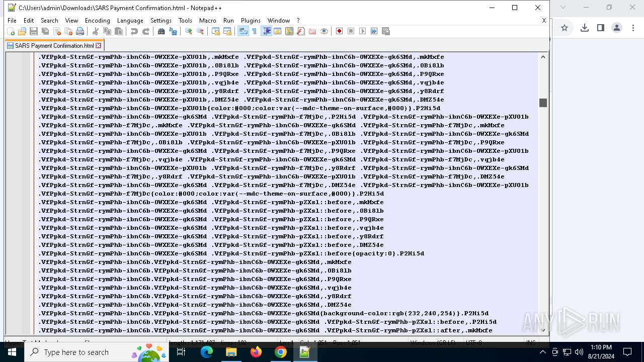Click the Close document toolbar icon

coord(57,31)
